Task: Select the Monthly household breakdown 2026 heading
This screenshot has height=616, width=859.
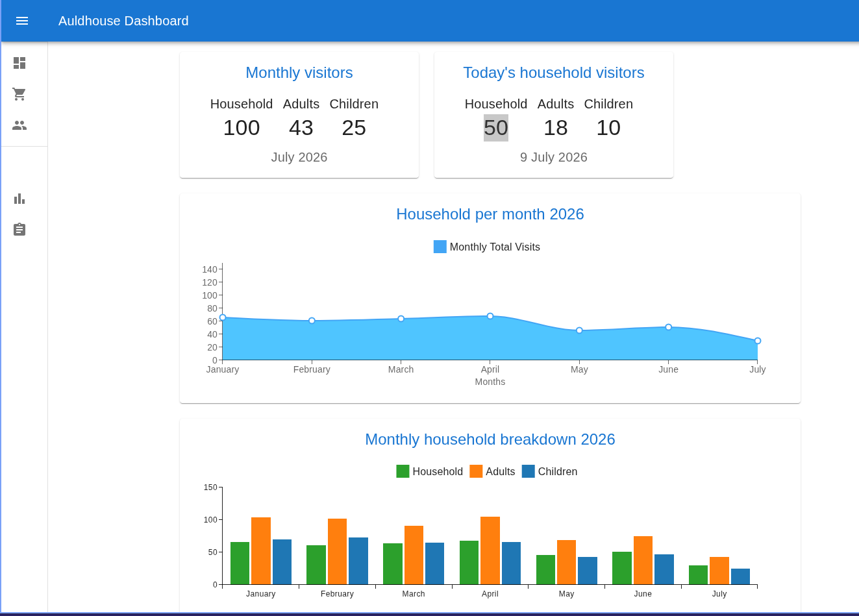Action: [490, 439]
